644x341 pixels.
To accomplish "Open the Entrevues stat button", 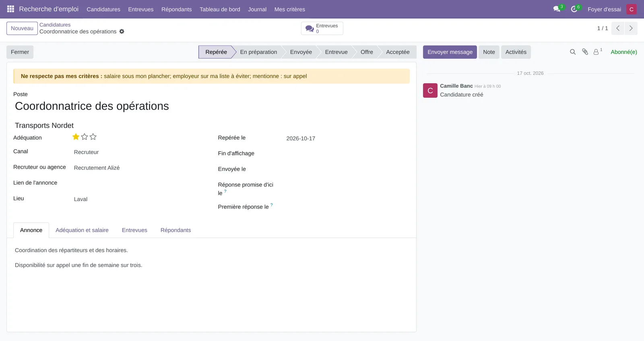I will point(322,29).
